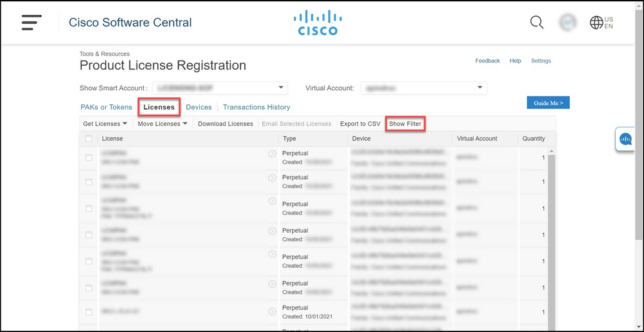Open the Feedback link

(x=487, y=61)
